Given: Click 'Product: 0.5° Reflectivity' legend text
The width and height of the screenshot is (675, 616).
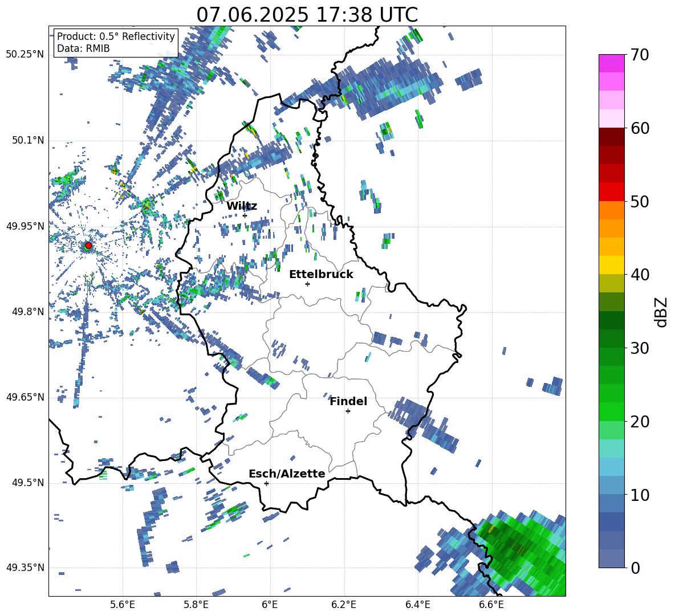Looking at the screenshot, I should pyautogui.click(x=116, y=36).
